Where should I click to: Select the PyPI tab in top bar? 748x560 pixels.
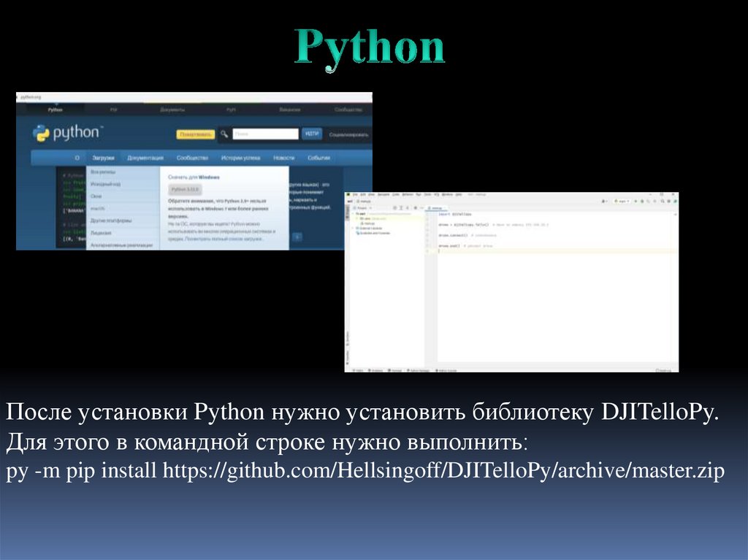click(x=231, y=110)
